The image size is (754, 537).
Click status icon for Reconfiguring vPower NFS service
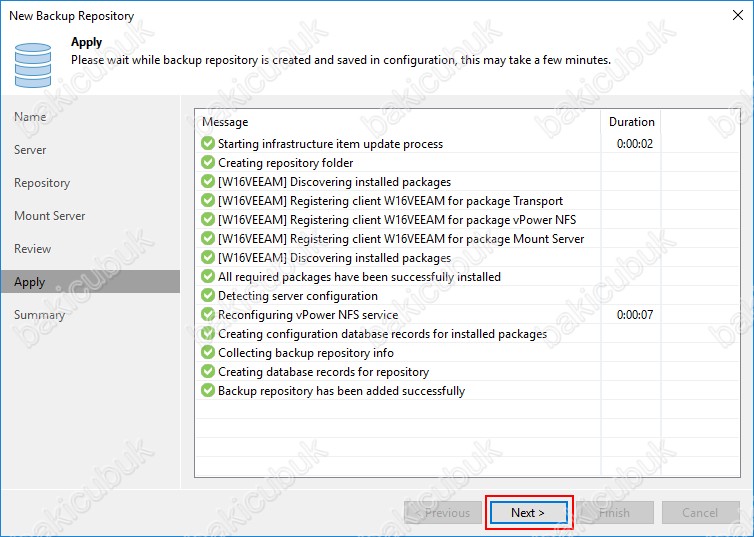pos(208,315)
